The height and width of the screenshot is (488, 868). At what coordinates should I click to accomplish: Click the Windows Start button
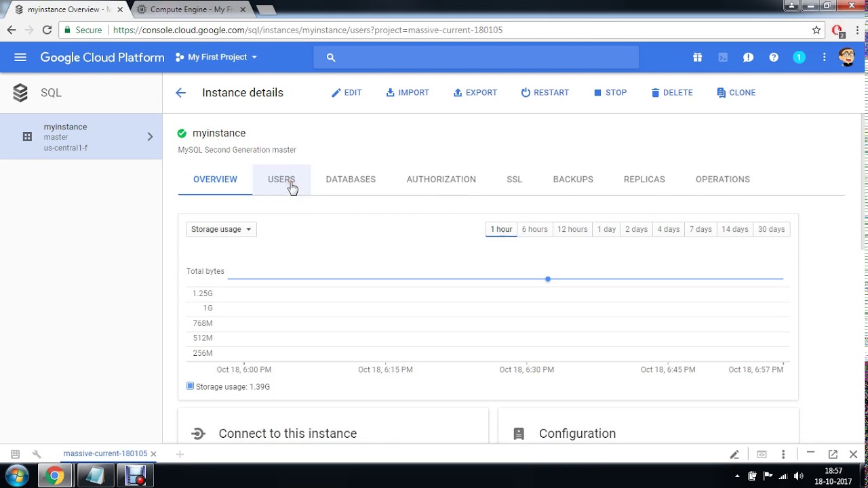tap(17, 476)
